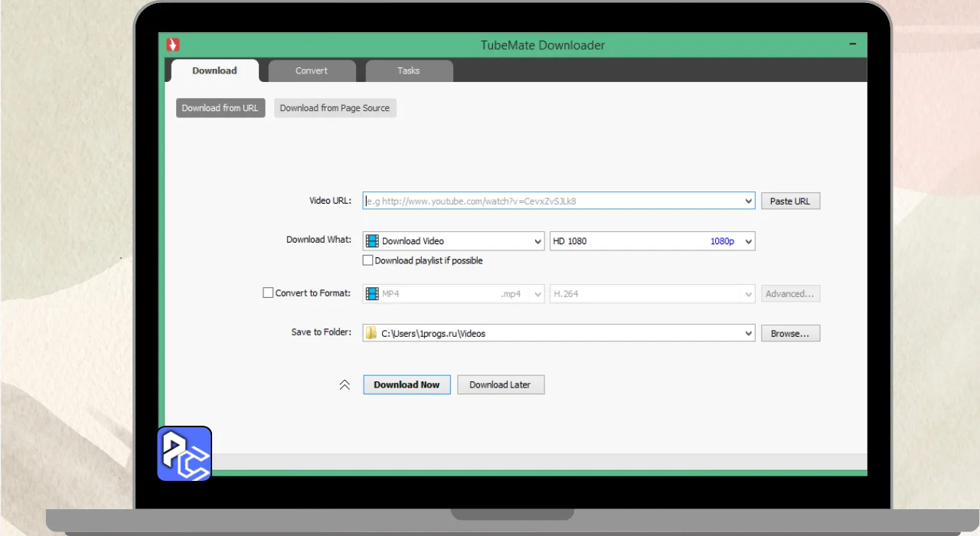Viewport: 980px width, 536px height.
Task: Minimize the TubeMate Downloader window
Action: pyautogui.click(x=853, y=44)
